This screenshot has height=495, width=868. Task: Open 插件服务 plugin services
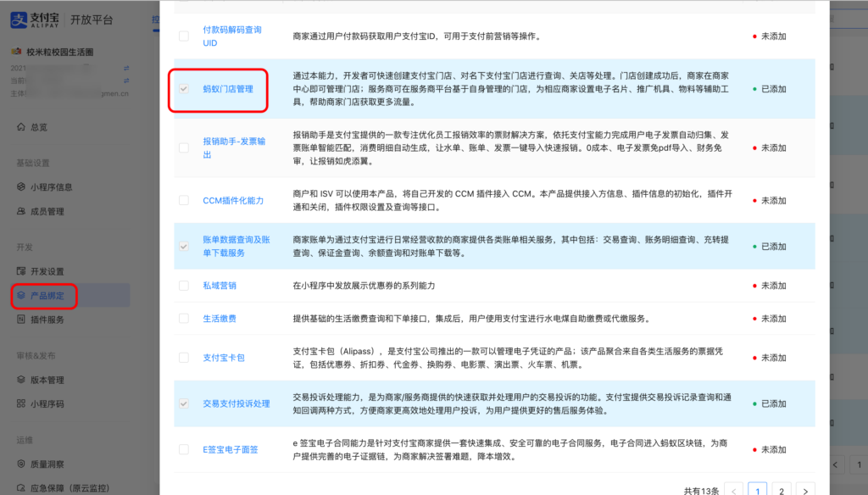click(44, 319)
